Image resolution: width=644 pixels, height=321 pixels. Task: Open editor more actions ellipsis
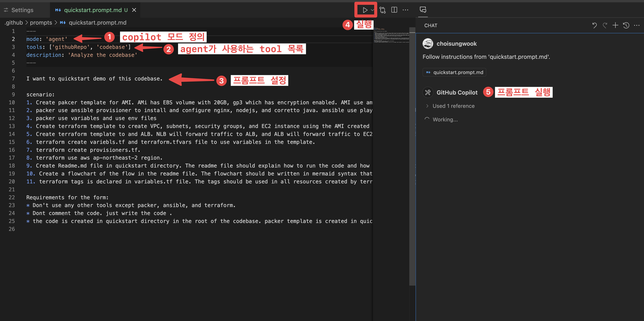405,10
